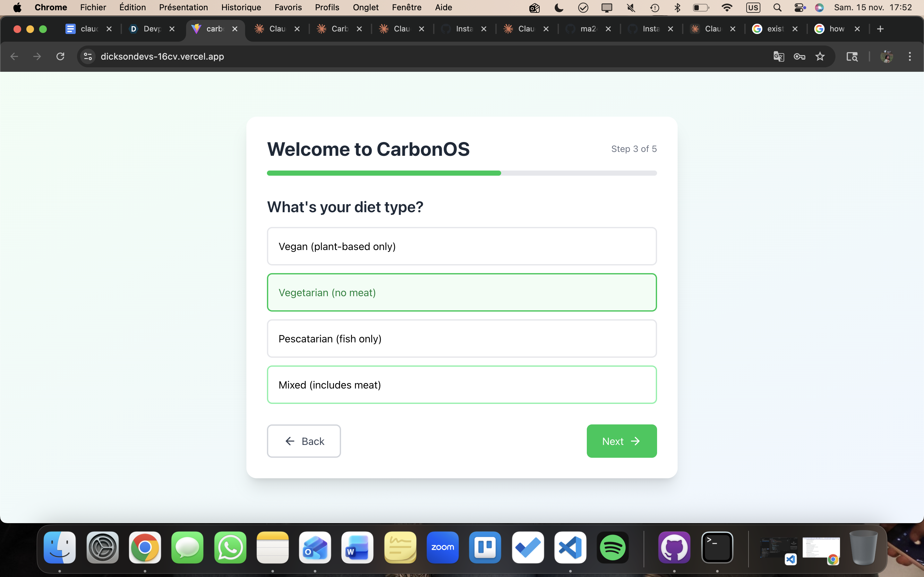Choose the Pescatarian (fish only) diet

(462, 339)
